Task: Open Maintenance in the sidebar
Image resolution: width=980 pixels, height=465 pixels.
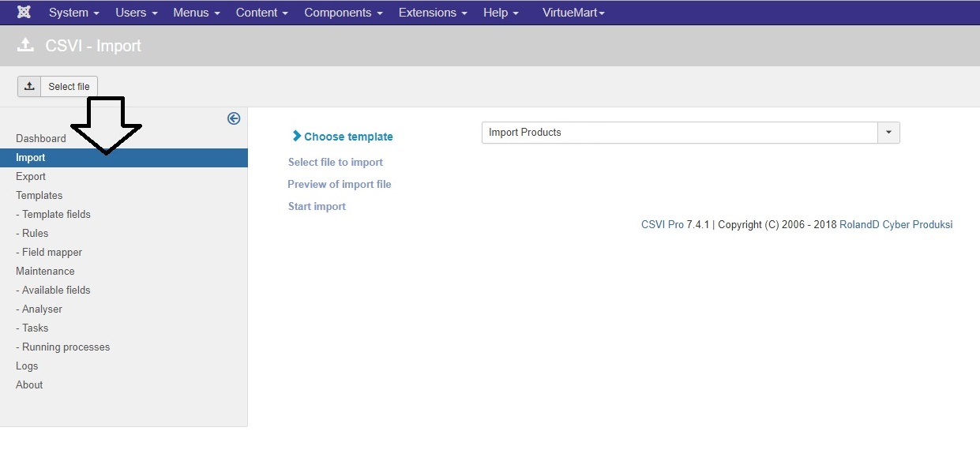Action: (x=45, y=272)
